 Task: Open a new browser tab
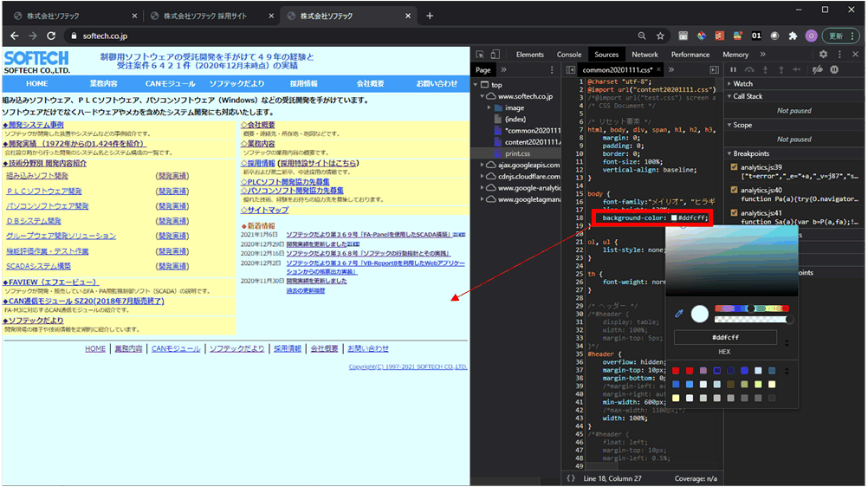[430, 16]
